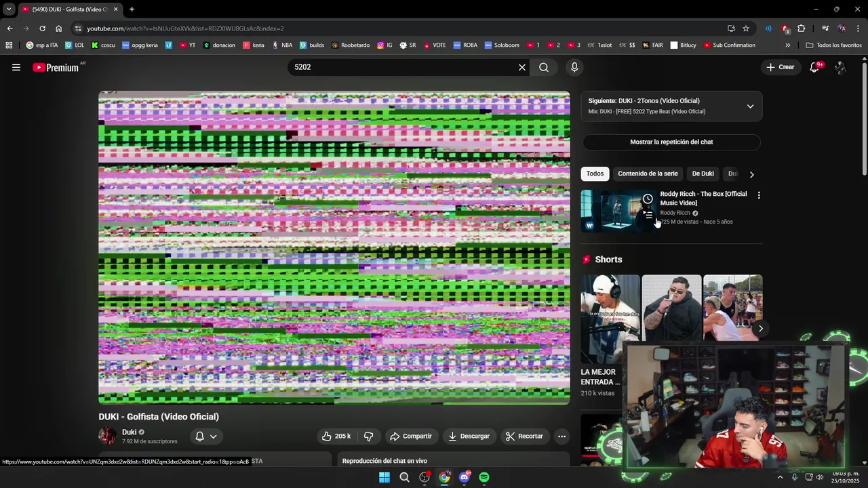Click the Crear button
Viewport: 868px width, 488px height.
pos(780,67)
